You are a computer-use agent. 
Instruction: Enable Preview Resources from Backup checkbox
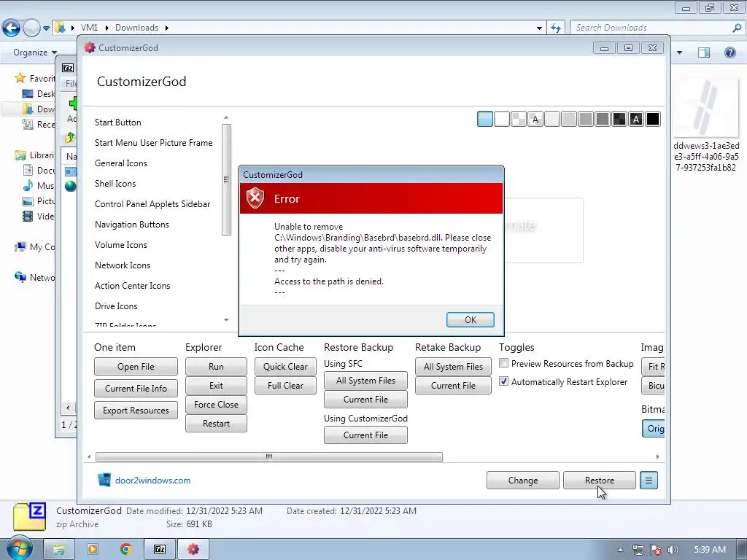point(503,363)
